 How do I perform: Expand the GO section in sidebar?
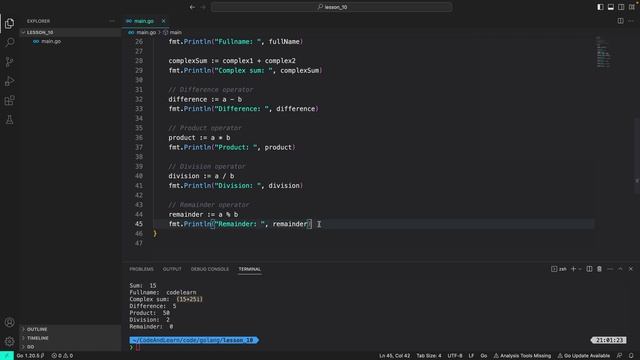[71, 347]
